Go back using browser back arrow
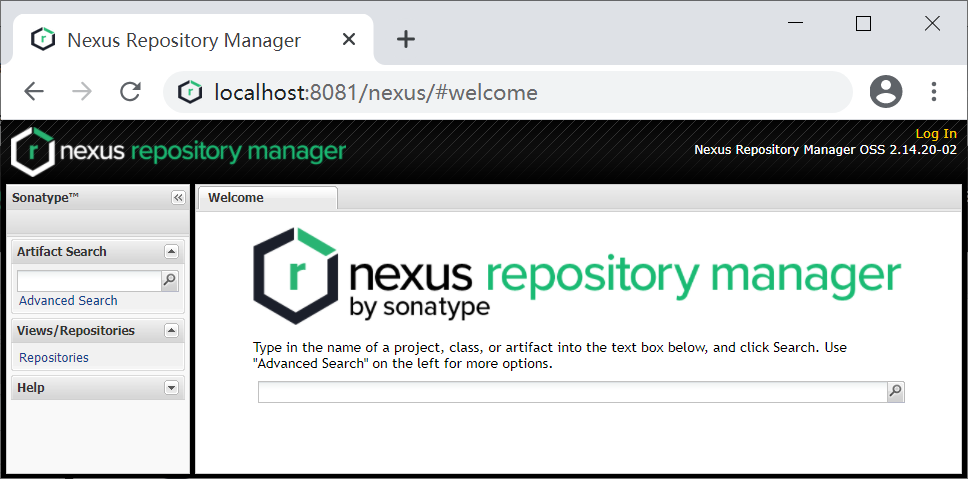This screenshot has height=479, width=968. click(x=34, y=92)
